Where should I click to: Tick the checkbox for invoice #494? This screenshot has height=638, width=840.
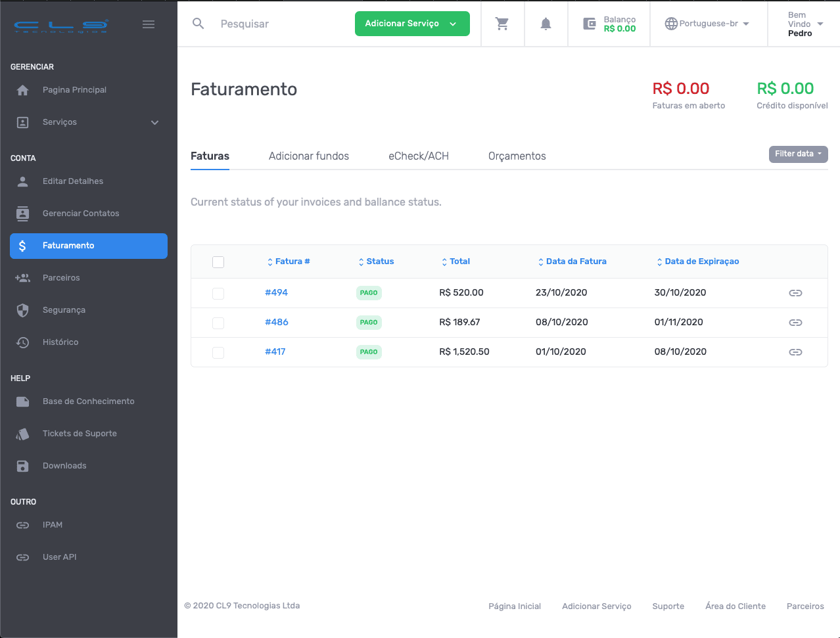click(218, 293)
